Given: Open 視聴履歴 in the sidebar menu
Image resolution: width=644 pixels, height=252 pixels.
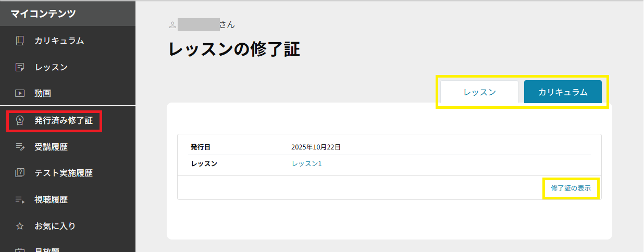Looking at the screenshot, I should [x=51, y=199].
